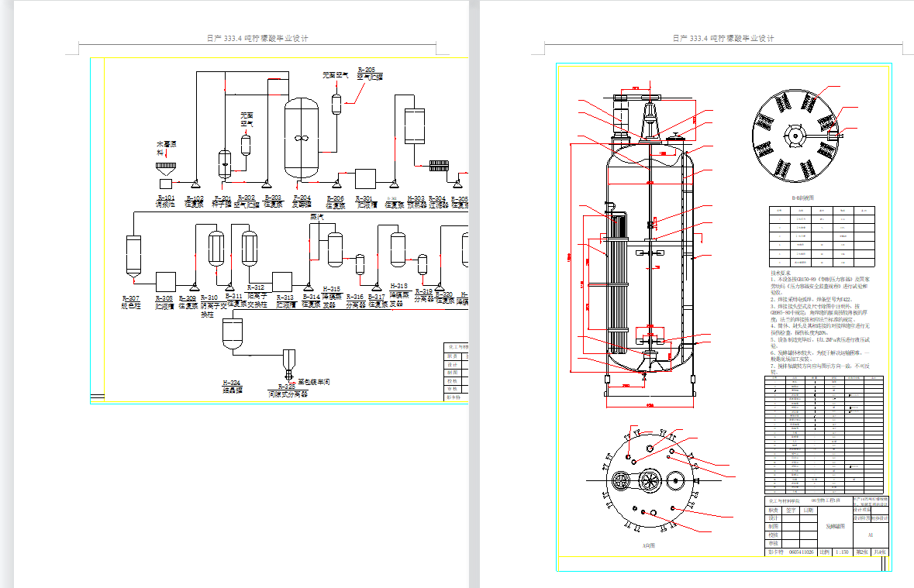Click the R-205 air storage tank symbol
This screenshot has width=914, height=588.
pos(336,103)
